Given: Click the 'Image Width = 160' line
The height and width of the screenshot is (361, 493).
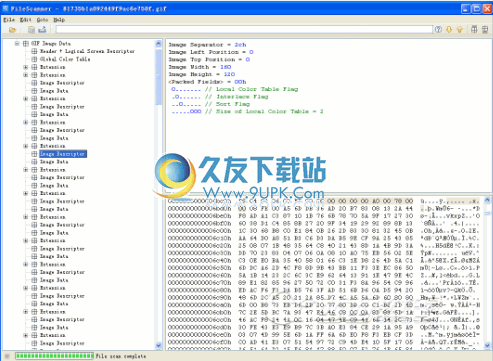Looking at the screenshot, I should (200, 67).
